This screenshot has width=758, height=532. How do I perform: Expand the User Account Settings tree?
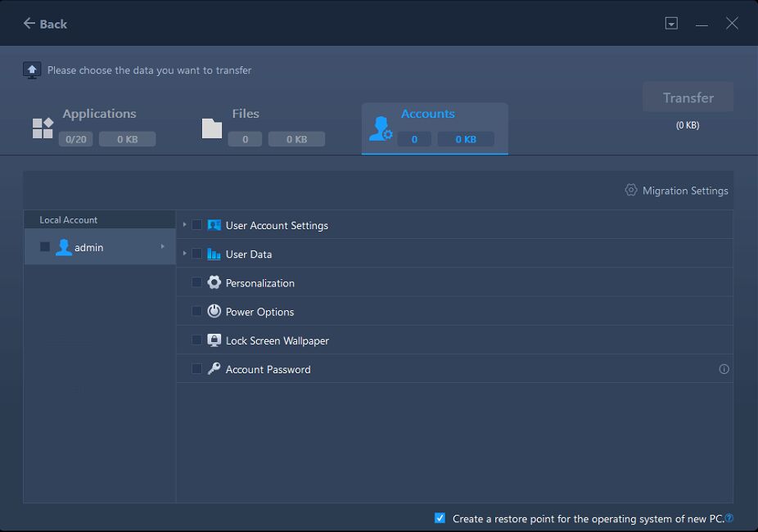tap(185, 225)
